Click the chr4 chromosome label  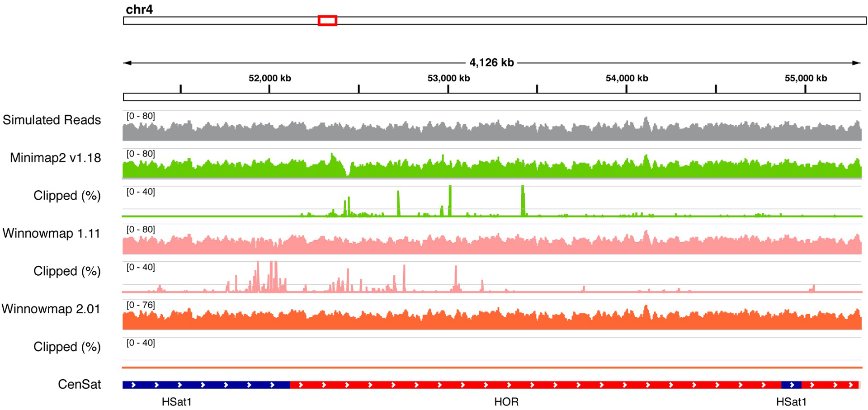point(139,9)
